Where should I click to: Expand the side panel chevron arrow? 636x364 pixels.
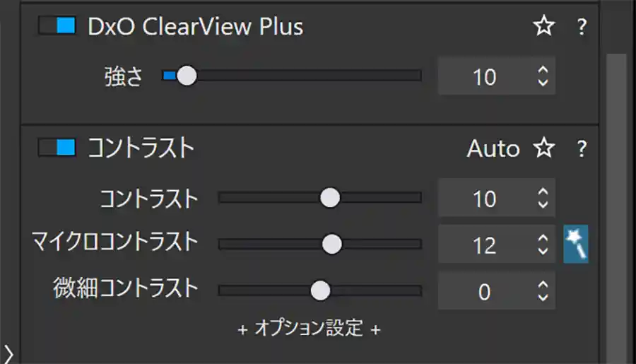tap(9, 353)
